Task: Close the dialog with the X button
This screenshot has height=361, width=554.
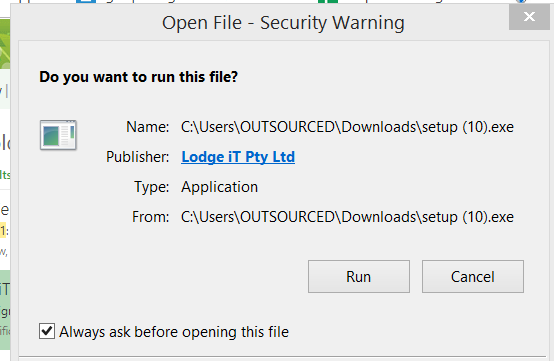Action: [x=529, y=16]
